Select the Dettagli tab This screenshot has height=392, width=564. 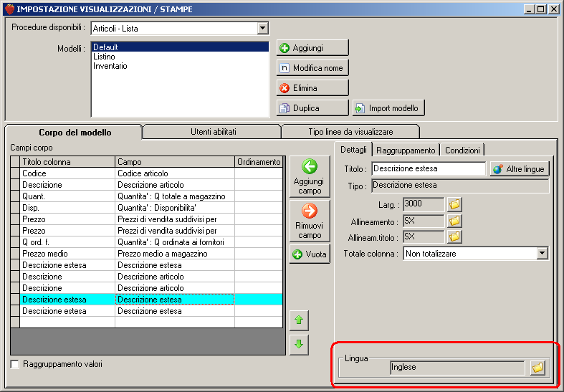coord(353,150)
